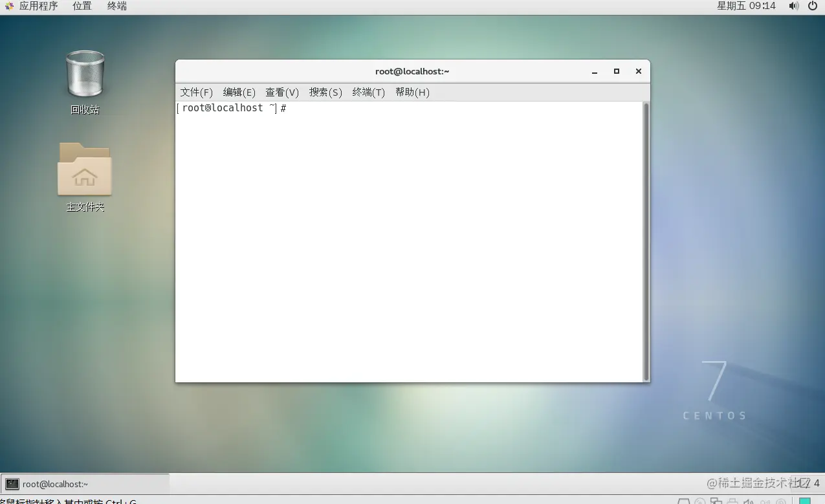
Task: Open the 查看(V) menu in terminal
Action: point(281,92)
